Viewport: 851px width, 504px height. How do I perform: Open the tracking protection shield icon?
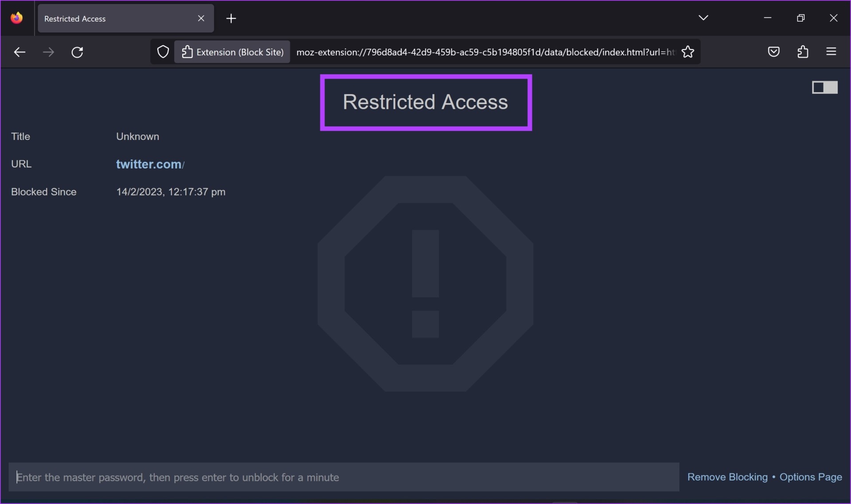pos(163,52)
